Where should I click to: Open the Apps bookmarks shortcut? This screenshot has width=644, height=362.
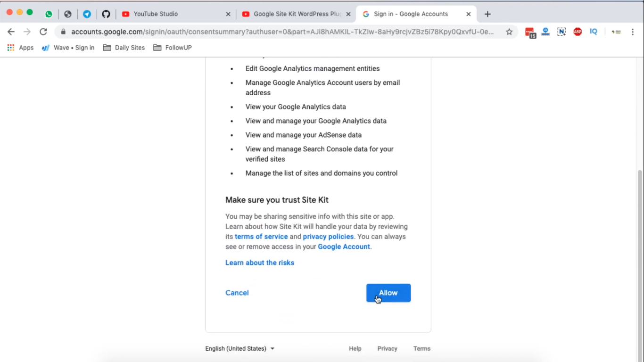(20, 48)
